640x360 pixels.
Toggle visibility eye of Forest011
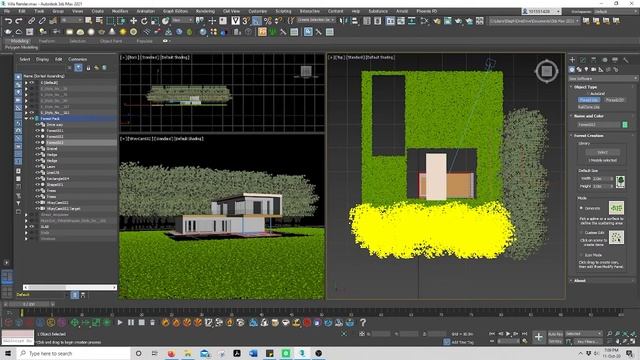coord(38,131)
